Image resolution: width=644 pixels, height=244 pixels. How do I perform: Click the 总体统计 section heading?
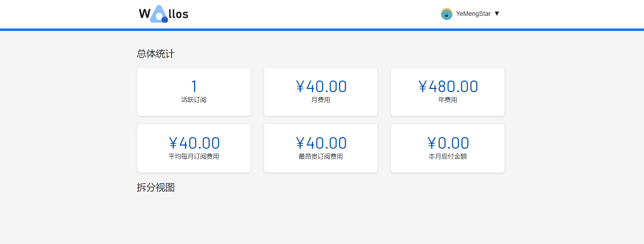coord(156,54)
